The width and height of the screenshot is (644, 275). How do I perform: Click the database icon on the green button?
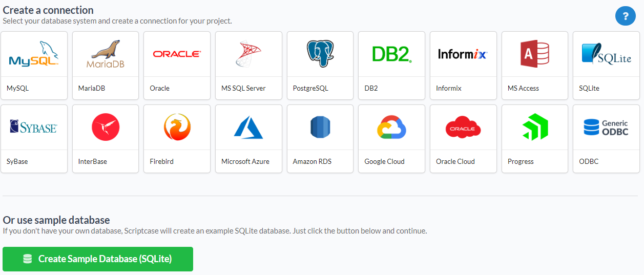pyautogui.click(x=28, y=259)
